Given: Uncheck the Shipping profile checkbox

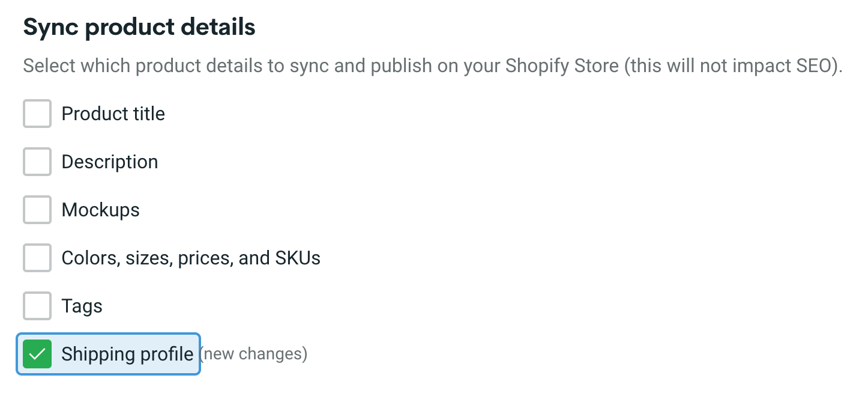Looking at the screenshot, I should tap(37, 354).
